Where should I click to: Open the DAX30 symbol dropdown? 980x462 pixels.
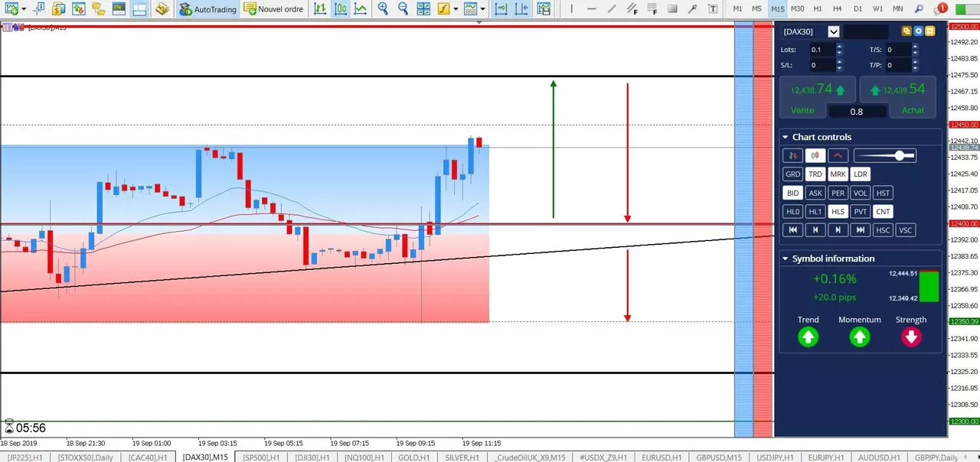pyautogui.click(x=834, y=31)
